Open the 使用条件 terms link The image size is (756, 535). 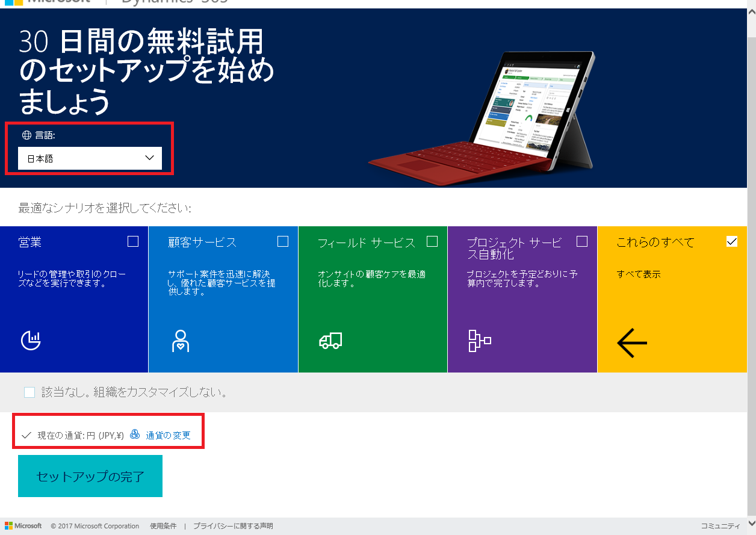pos(163,525)
